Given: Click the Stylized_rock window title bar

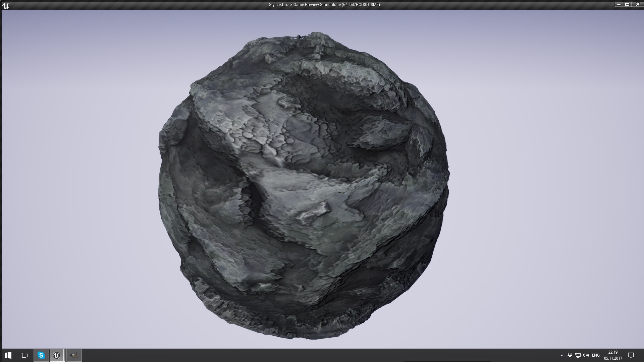Looking at the screenshot, I should tap(322, 4).
